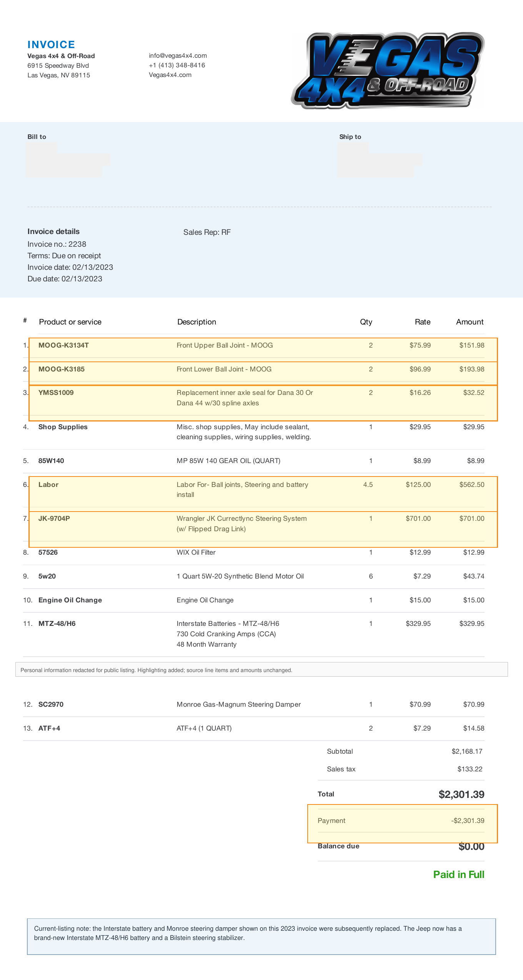This screenshot has width=523, height=980.
Task: Click the Qty column header
Action: click(366, 322)
